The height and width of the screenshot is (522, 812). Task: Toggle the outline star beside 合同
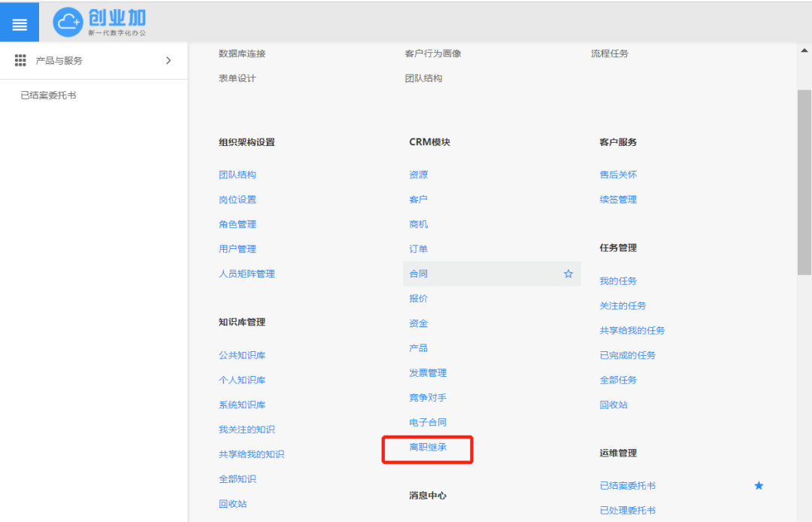568,274
